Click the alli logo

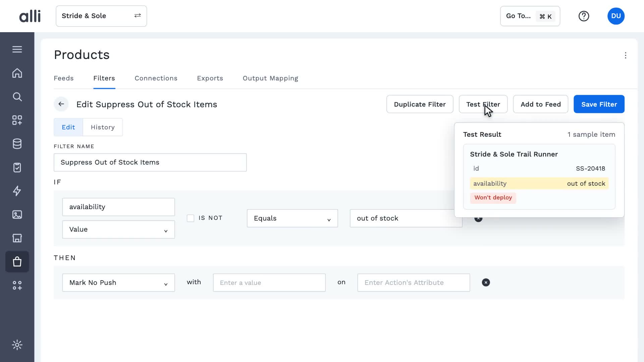[x=30, y=16]
